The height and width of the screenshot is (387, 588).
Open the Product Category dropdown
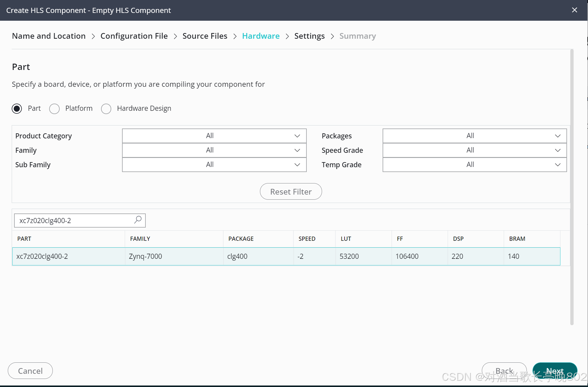tap(214, 136)
